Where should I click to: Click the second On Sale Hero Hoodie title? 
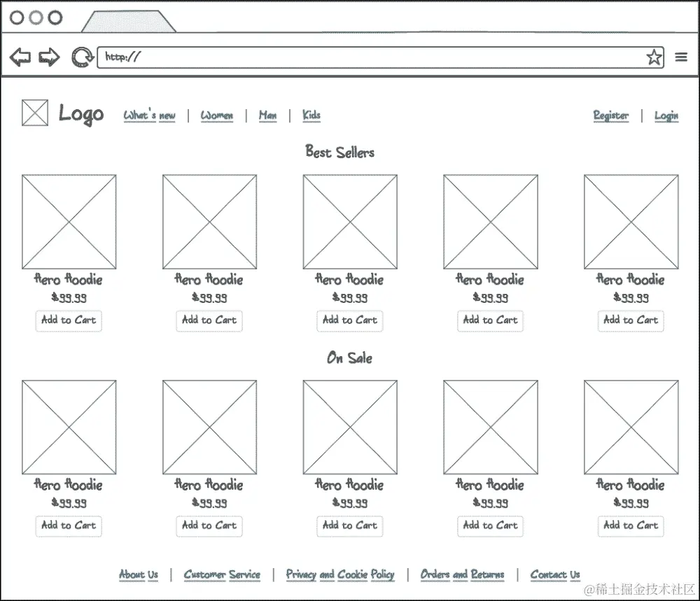coord(209,485)
